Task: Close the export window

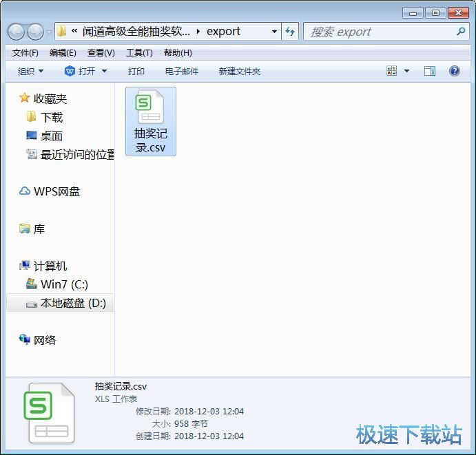Action: (458, 13)
